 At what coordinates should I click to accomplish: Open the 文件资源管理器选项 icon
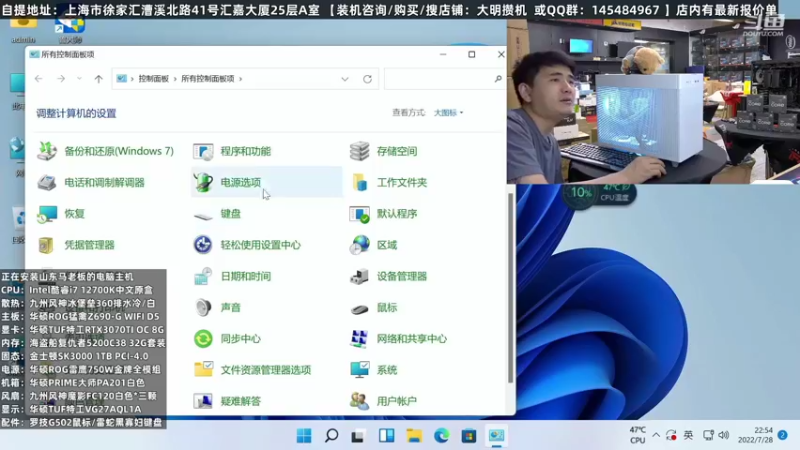203,370
